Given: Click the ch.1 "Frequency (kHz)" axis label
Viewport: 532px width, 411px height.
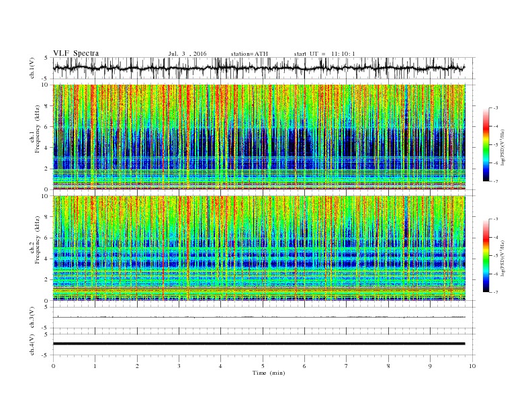Looking at the screenshot, I should [x=37, y=129].
